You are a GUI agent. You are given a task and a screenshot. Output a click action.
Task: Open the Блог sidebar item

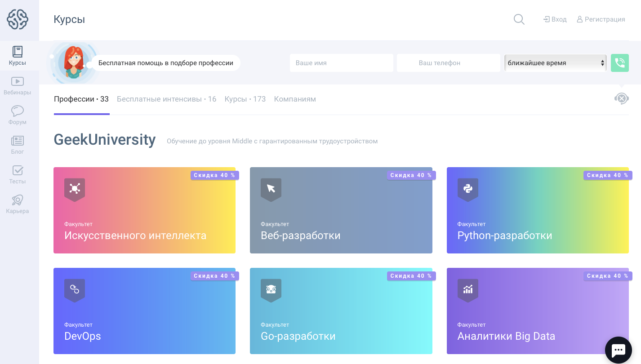pyautogui.click(x=18, y=145)
